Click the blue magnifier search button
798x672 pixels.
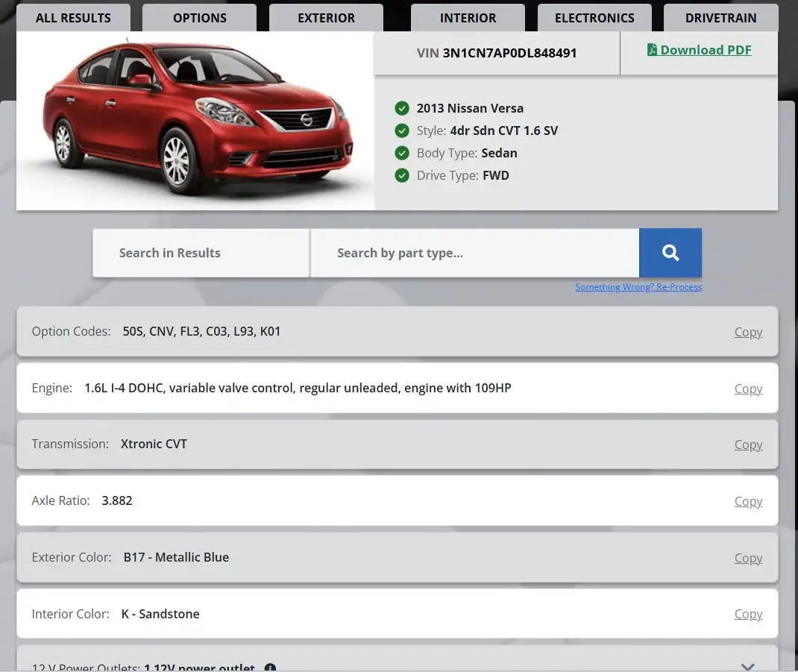coord(670,253)
